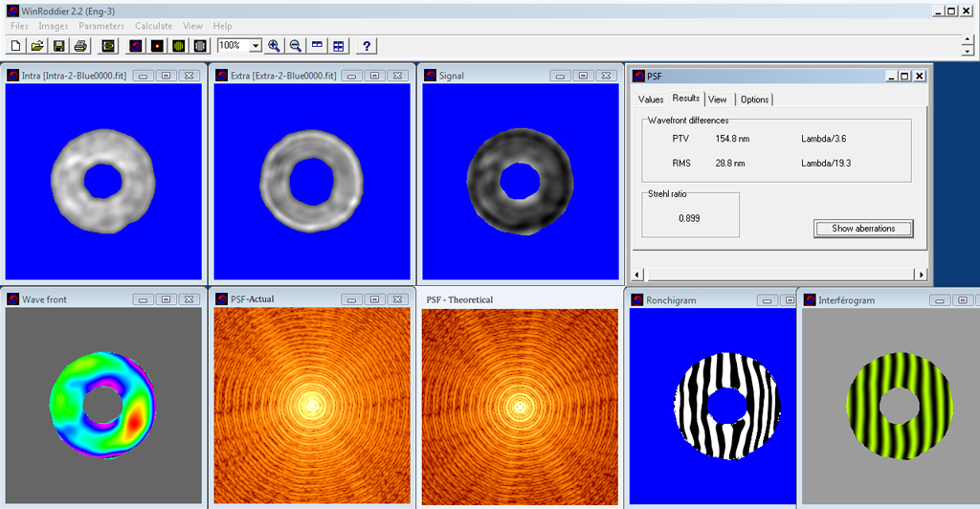This screenshot has height=509, width=980.
Task: Click the red-blue swirl wavefront toolbar icon
Action: (136, 46)
